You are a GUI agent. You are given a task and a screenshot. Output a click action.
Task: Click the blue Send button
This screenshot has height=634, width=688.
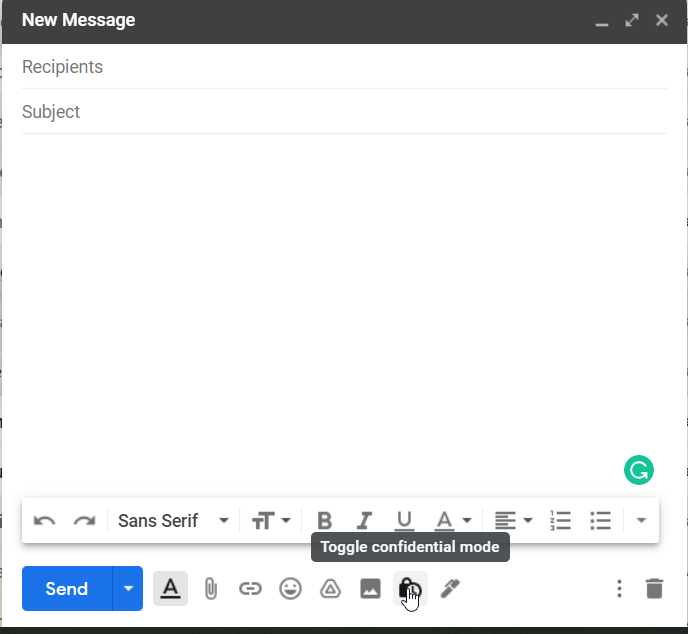click(67, 588)
